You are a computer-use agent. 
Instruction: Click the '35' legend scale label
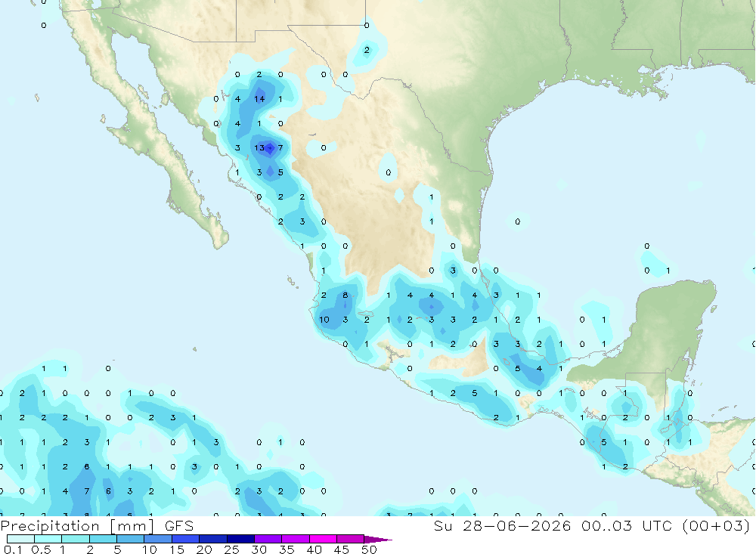pyautogui.click(x=287, y=549)
